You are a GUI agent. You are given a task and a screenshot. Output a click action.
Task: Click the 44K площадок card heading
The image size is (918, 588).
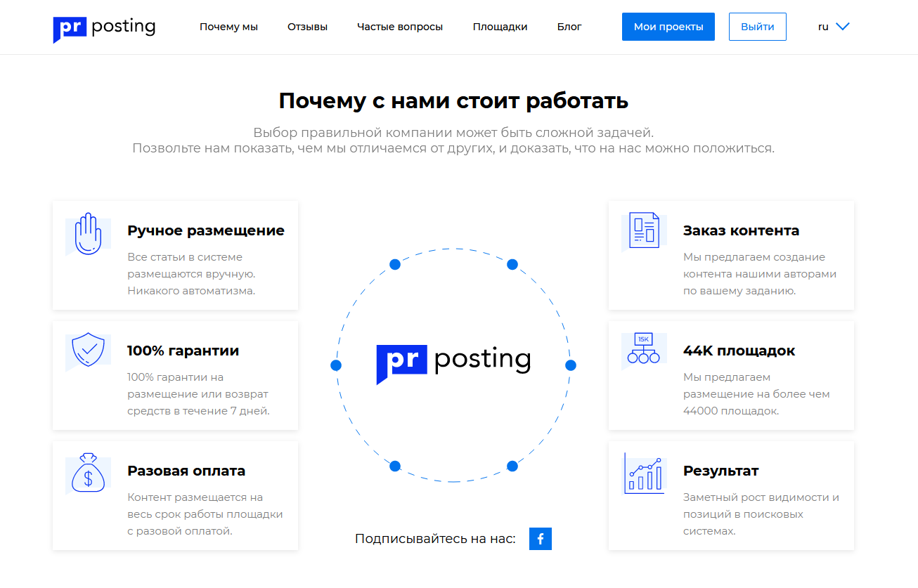click(x=739, y=351)
